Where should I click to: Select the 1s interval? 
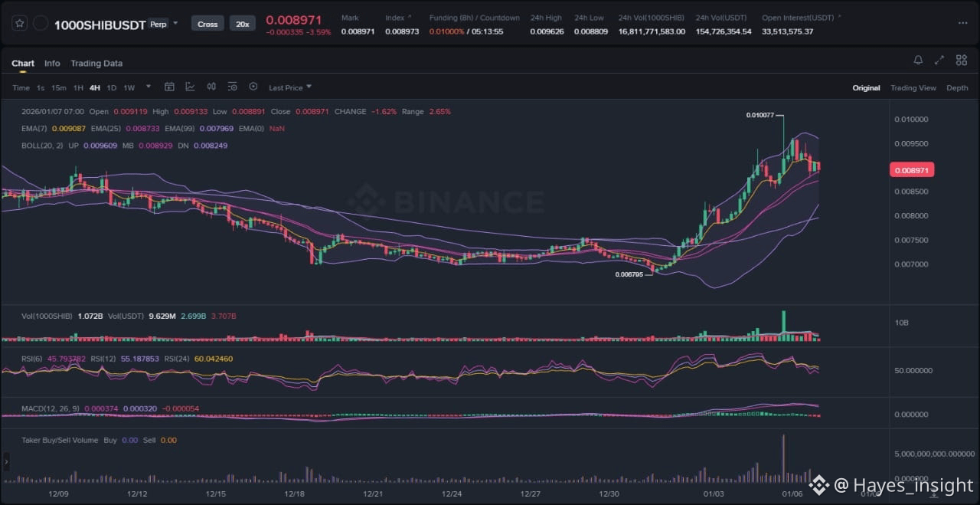(41, 87)
